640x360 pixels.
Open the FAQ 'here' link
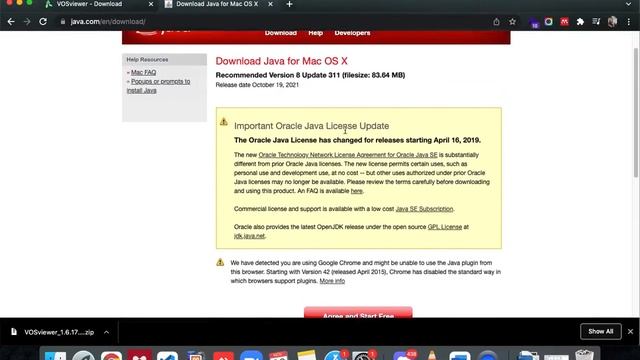356,191
